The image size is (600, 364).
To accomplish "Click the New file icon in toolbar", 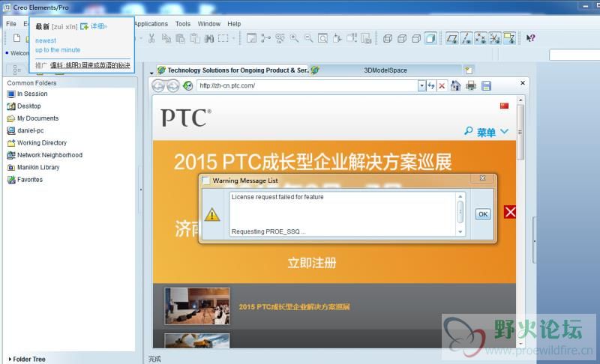I will coord(16,37).
